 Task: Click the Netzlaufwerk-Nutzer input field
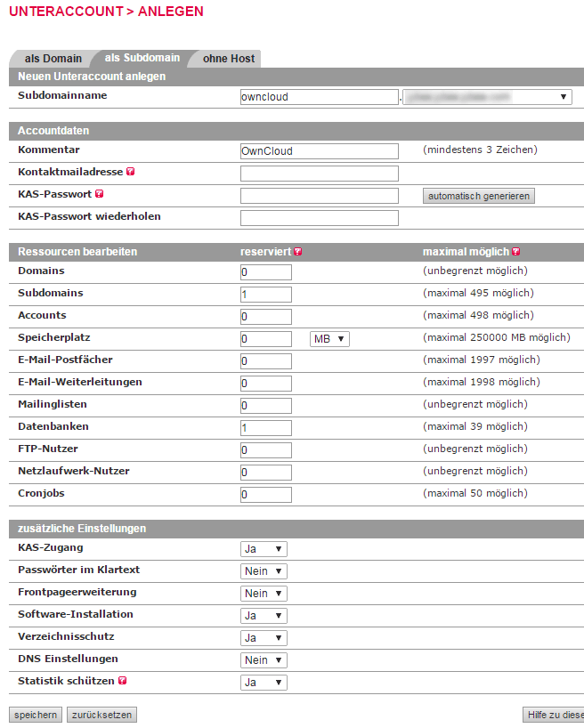(x=266, y=473)
